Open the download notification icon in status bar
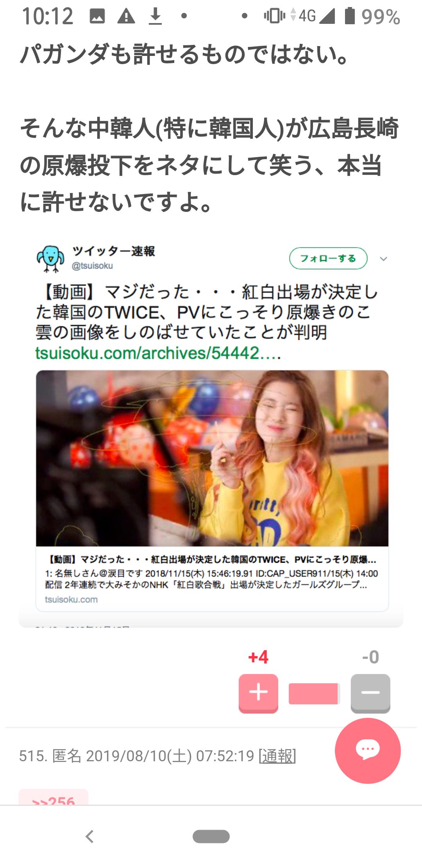 155,16
